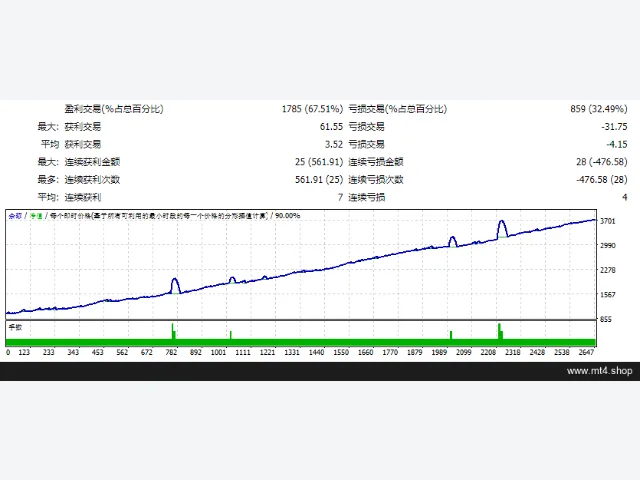Click the label 连续亏损次数
This screenshot has width=640, height=480.
click(376, 180)
